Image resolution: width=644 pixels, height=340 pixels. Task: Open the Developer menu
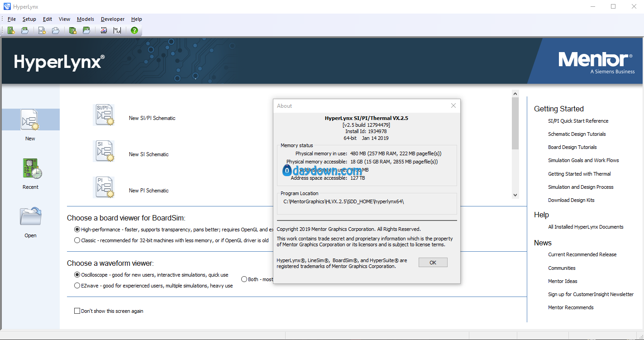pos(113,19)
